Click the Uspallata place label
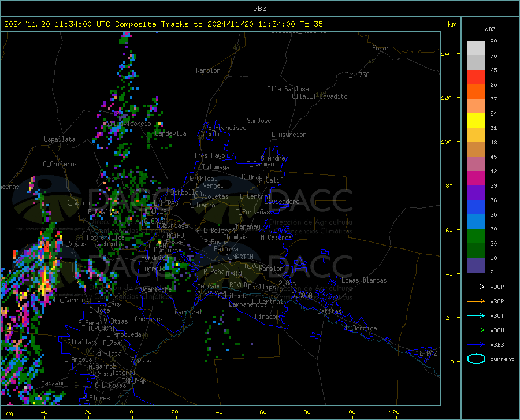This screenshot has width=520, height=420. click(60, 139)
